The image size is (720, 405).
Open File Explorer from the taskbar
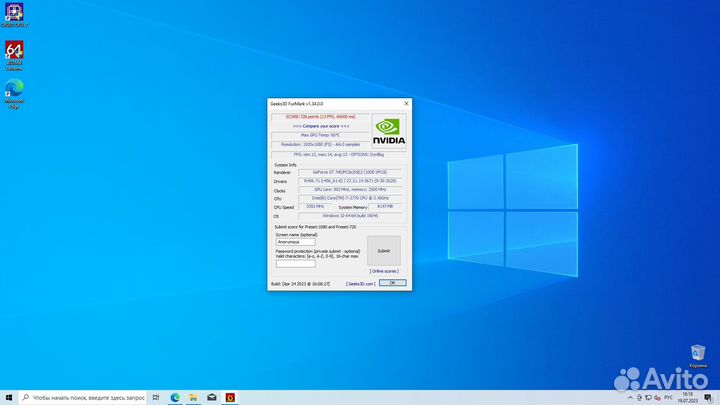click(193, 398)
